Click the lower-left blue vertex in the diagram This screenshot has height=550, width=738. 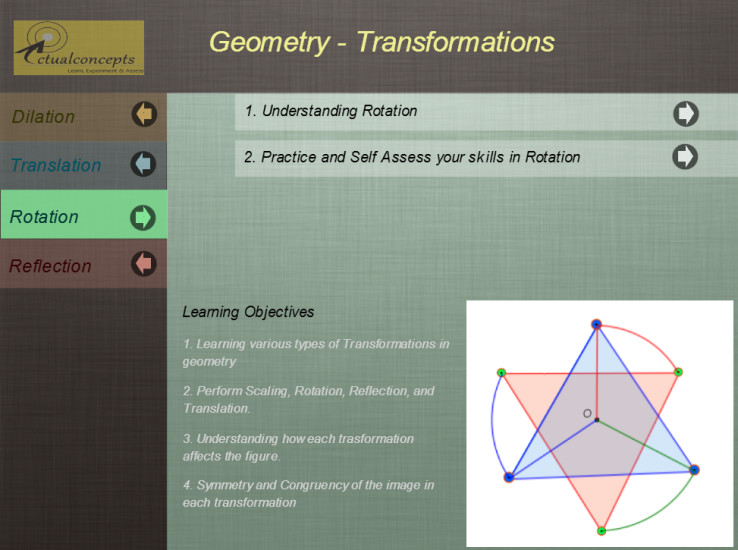(509, 477)
